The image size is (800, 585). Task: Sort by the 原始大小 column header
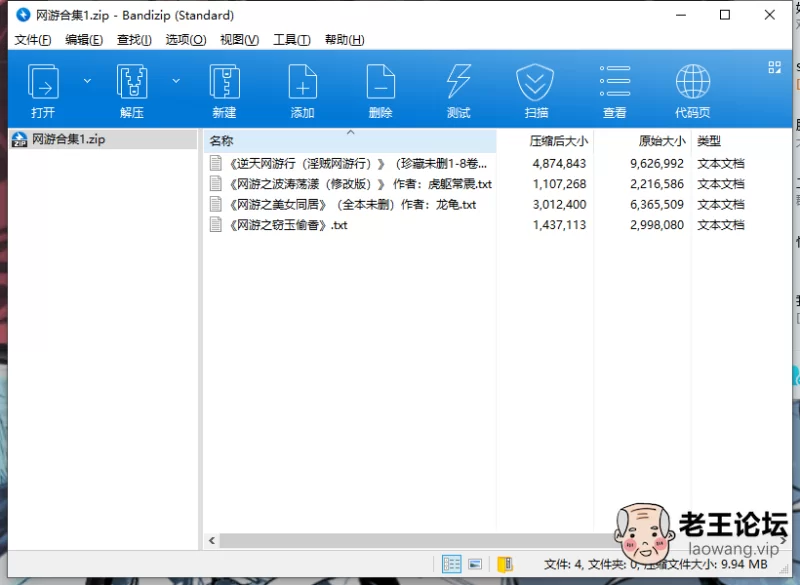point(642,141)
